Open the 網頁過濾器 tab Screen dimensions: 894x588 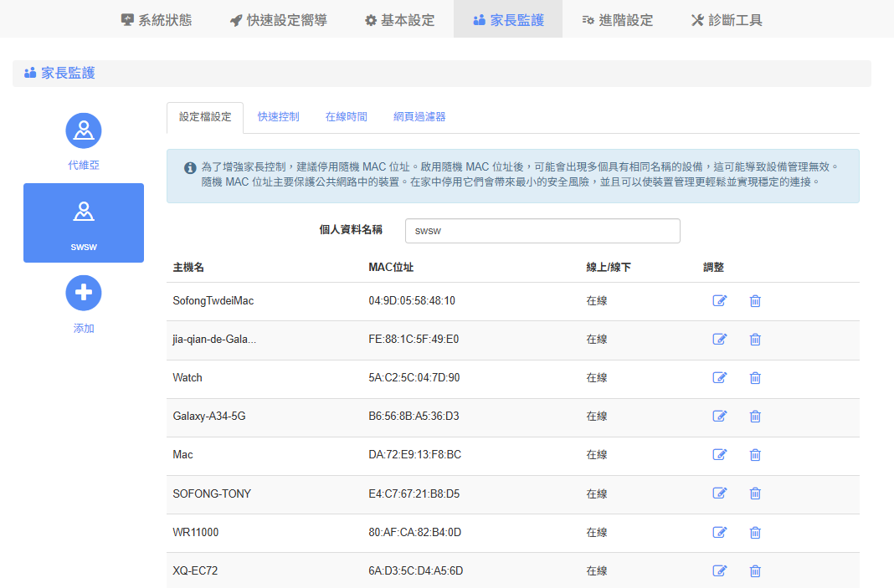coord(419,117)
